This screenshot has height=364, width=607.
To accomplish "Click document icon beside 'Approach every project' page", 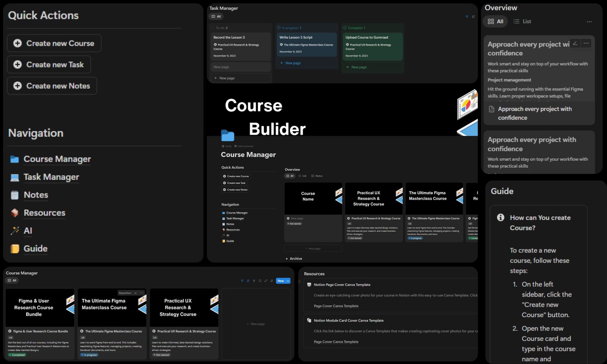I will 492,109.
